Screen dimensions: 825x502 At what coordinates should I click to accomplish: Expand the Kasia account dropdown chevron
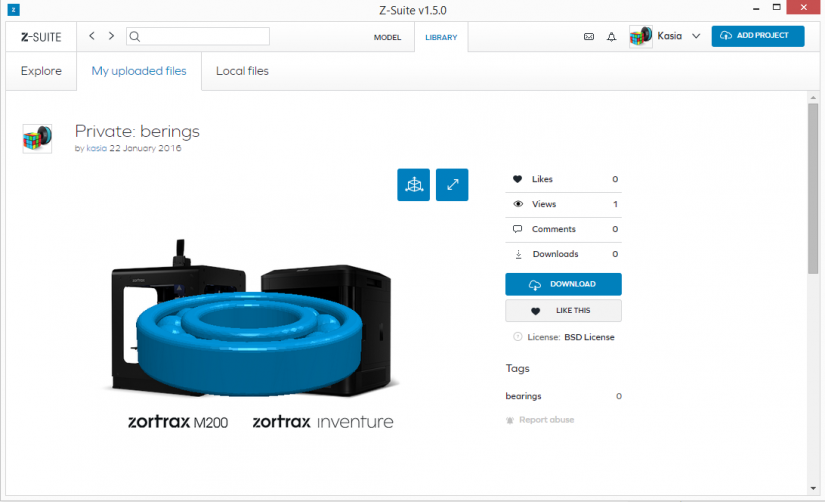click(x=696, y=36)
